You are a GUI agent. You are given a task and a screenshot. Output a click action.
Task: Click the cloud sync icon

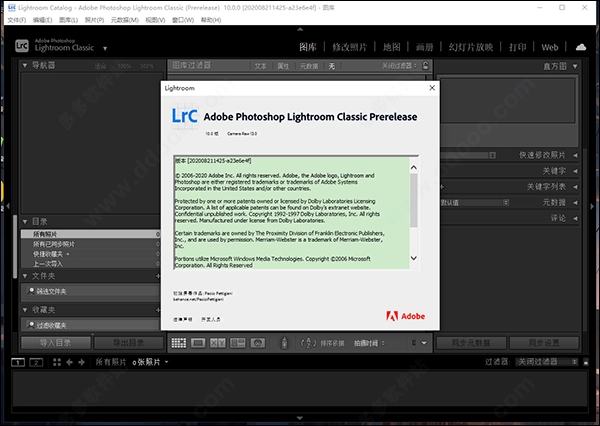pyautogui.click(x=581, y=47)
